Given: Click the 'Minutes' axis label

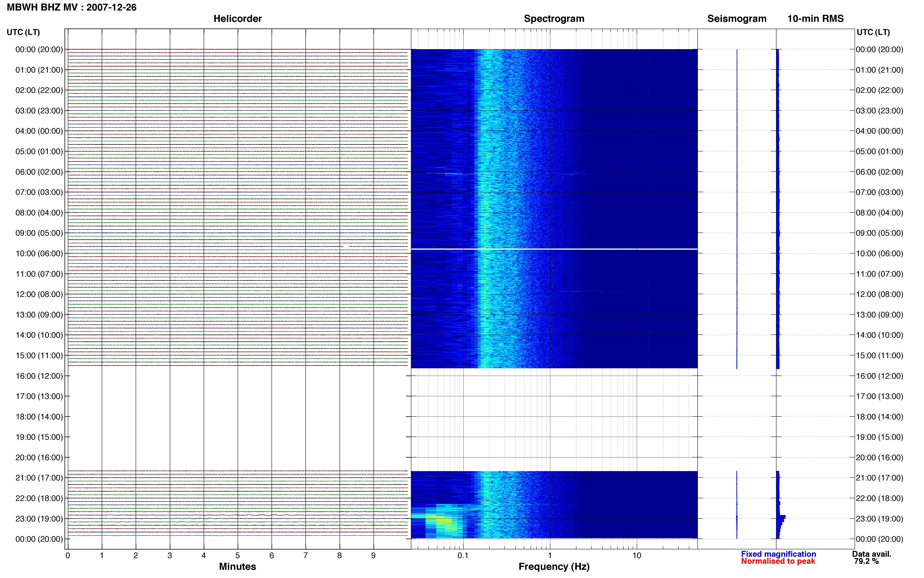Looking at the screenshot, I should pos(237,566).
